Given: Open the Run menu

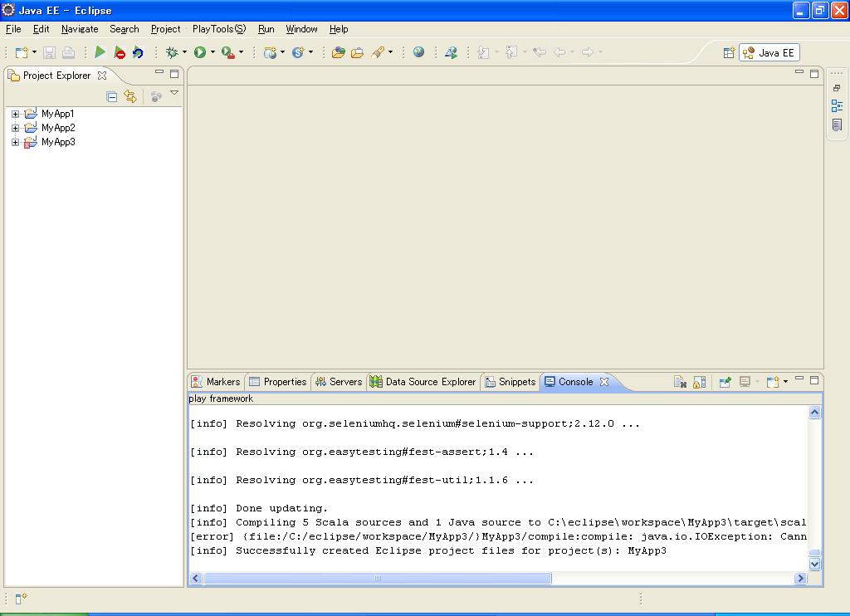Looking at the screenshot, I should pos(266,29).
